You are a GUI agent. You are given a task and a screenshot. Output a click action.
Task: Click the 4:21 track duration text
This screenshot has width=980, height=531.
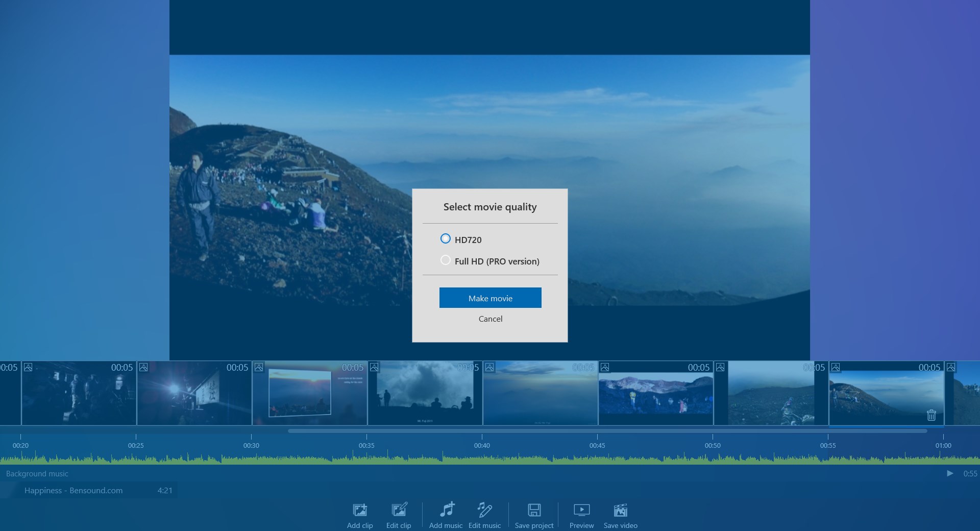click(x=165, y=490)
